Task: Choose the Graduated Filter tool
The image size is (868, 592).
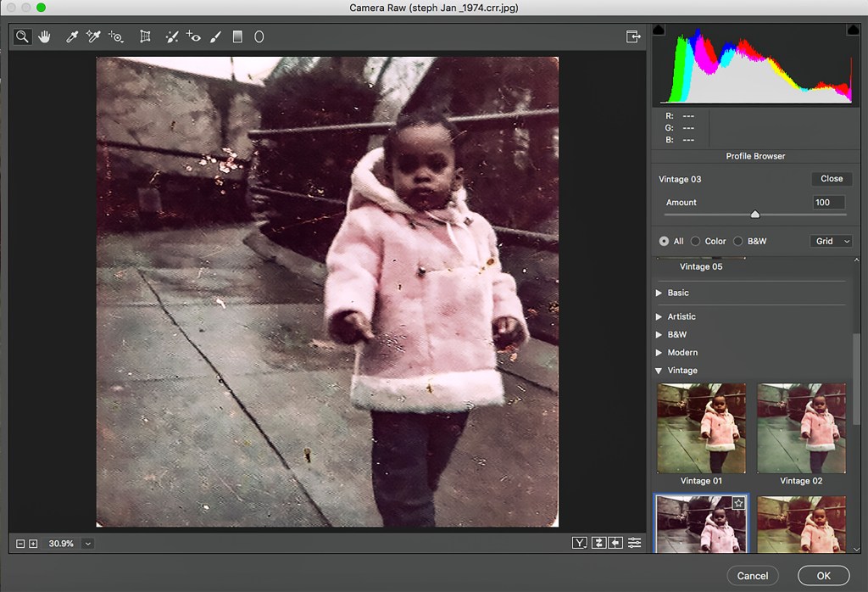Action: coord(237,36)
